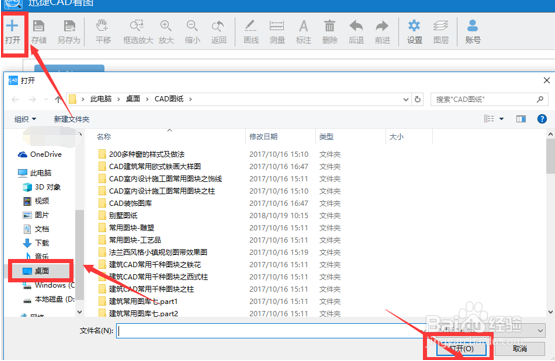555x361 pixels.
Task: Select 下载 in navigation pane
Action: pos(36,243)
